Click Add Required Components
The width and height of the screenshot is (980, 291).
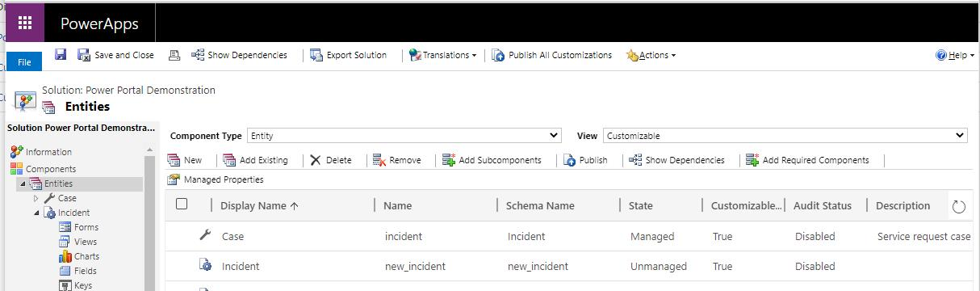(x=807, y=160)
